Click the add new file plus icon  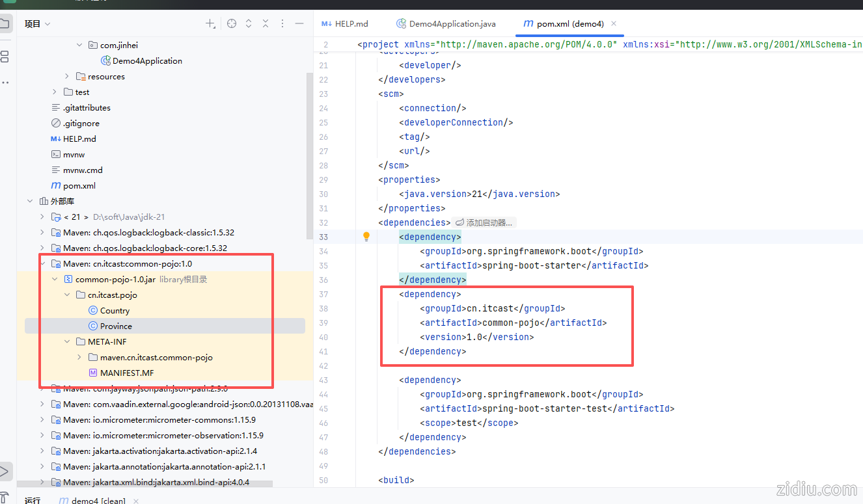(210, 24)
